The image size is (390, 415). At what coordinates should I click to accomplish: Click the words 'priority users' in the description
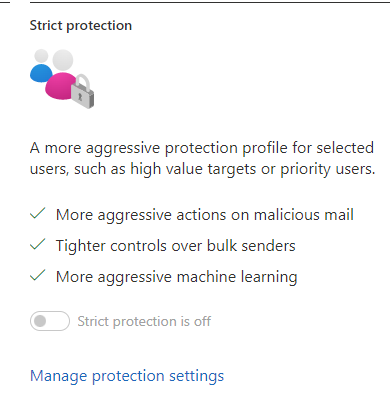pos(328,169)
